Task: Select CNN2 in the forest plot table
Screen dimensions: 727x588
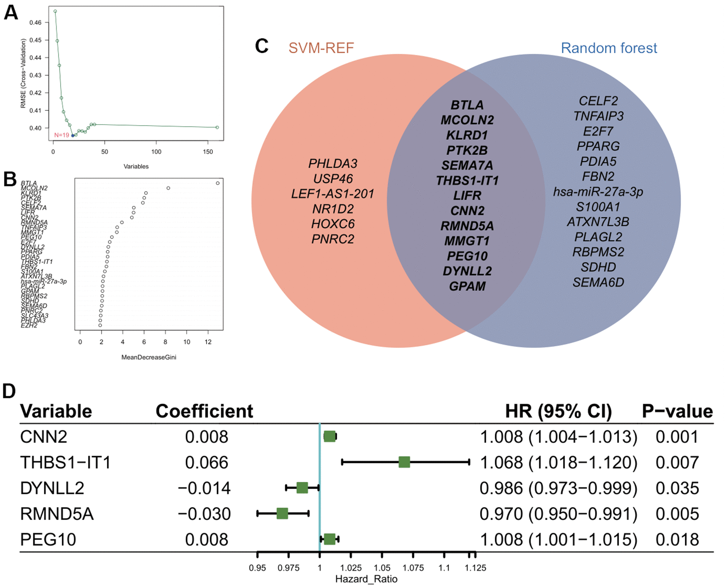Action: (x=44, y=437)
